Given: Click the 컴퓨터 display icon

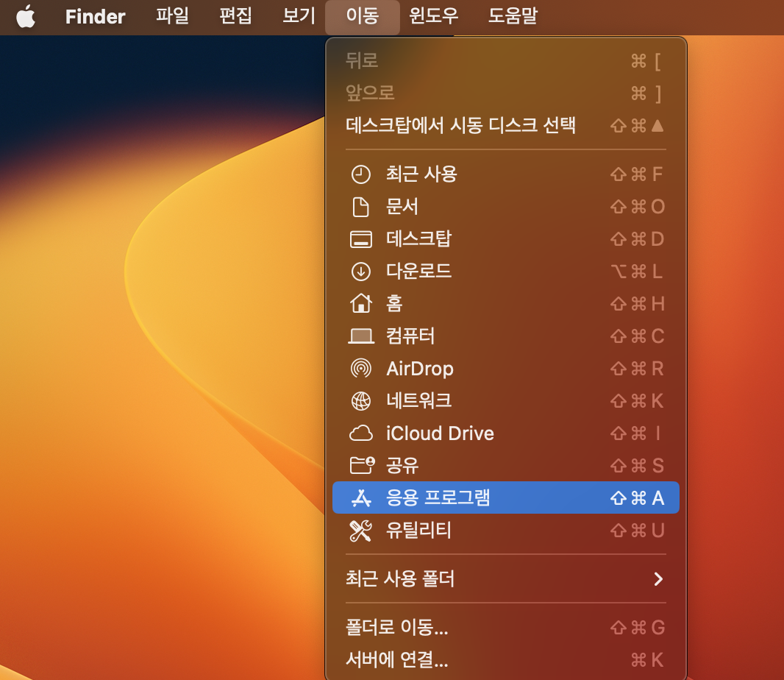Looking at the screenshot, I should [x=361, y=336].
